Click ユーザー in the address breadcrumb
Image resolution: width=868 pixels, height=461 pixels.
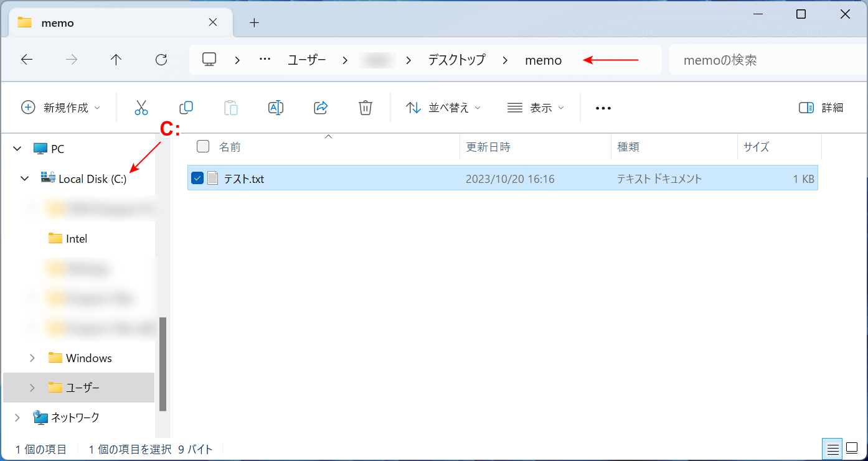tap(307, 60)
